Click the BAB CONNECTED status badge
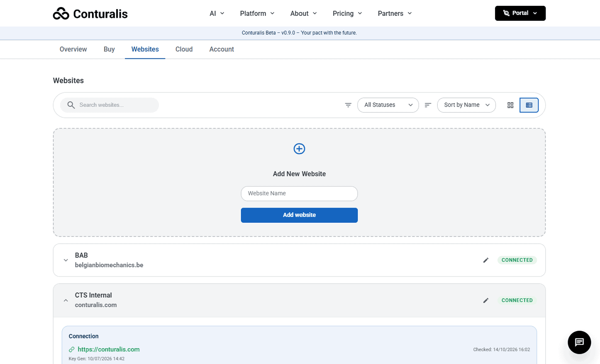Viewport: 600px width, 364px height. [x=517, y=260]
